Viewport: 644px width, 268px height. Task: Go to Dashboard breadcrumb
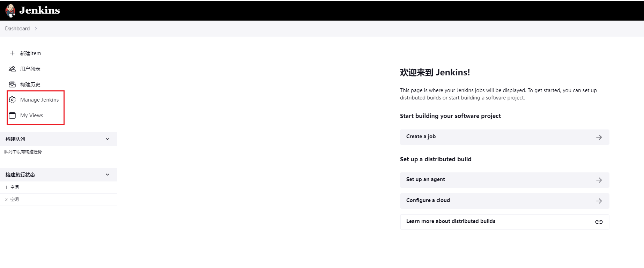(x=17, y=29)
